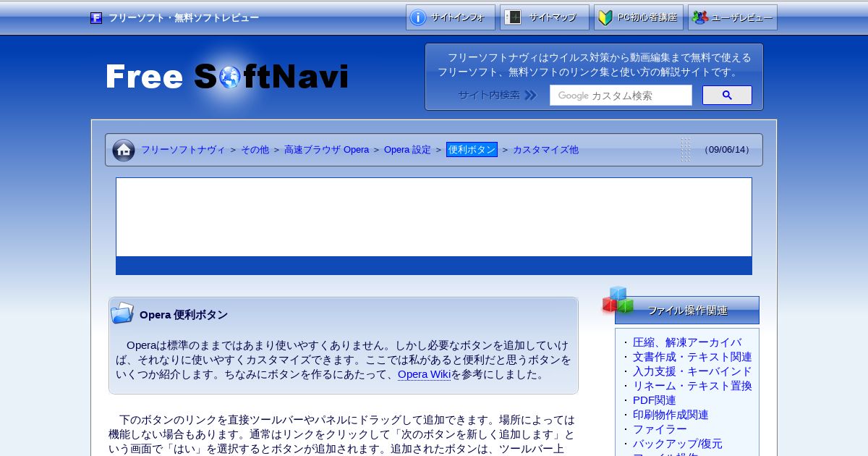This screenshot has height=456, width=868.
Task: Open 文書作成・テキスト関連 sidebar link
Action: tap(692, 357)
